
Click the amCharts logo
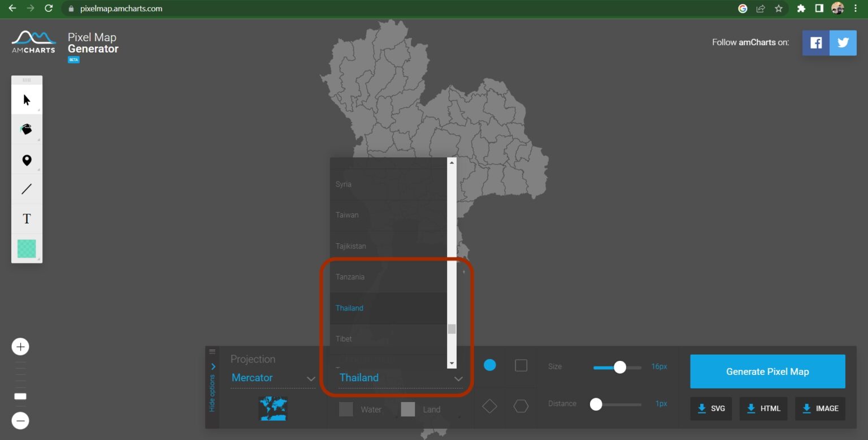(x=32, y=42)
